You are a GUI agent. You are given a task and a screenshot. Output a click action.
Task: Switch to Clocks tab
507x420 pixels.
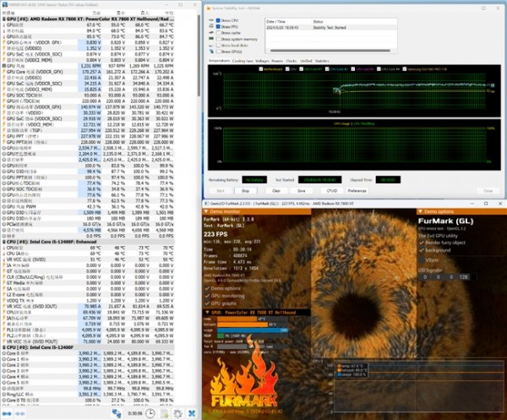(x=291, y=61)
